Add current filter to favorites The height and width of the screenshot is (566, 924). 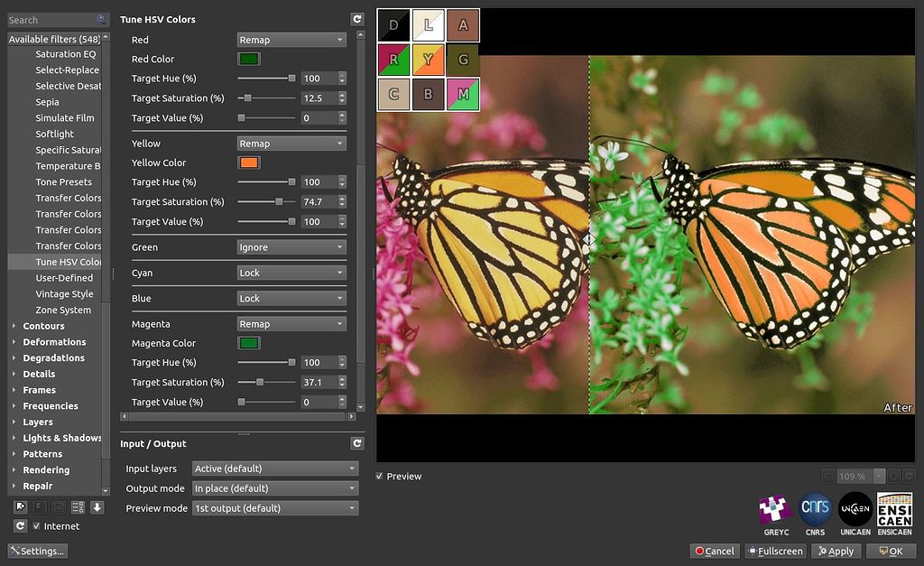tap(20, 506)
